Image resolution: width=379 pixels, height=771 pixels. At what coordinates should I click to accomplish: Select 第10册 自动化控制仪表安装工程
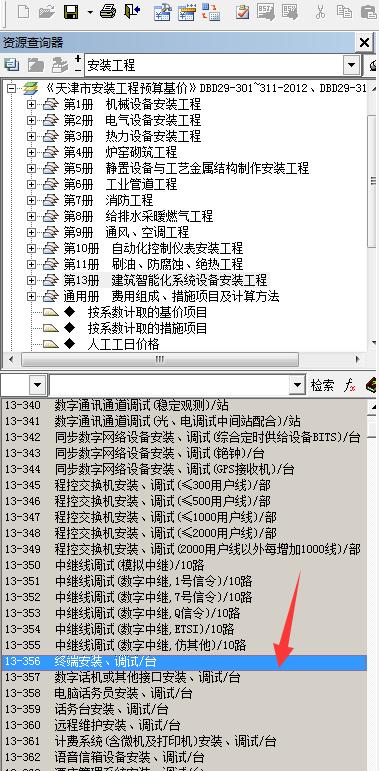(153, 248)
